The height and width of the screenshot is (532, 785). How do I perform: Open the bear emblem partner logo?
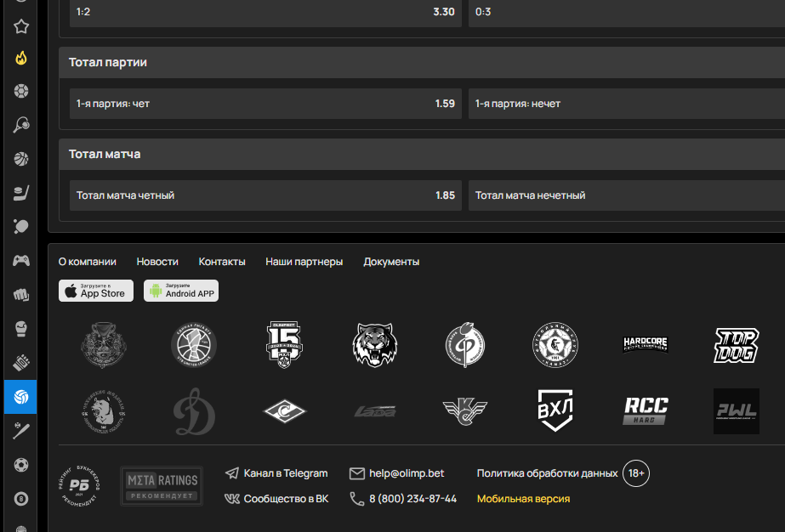pos(104,411)
